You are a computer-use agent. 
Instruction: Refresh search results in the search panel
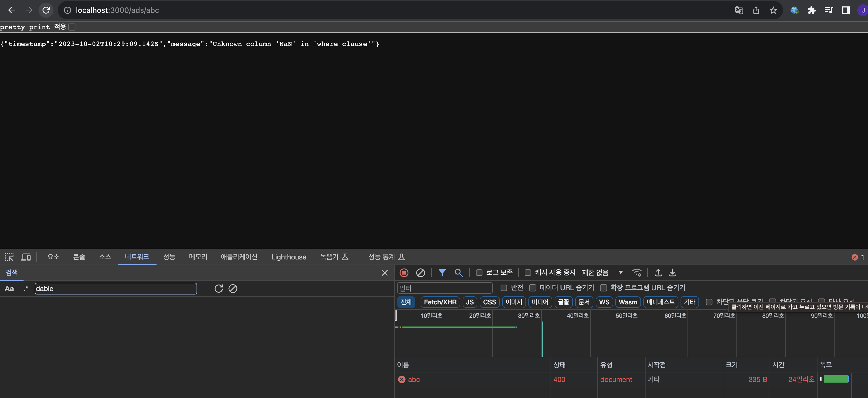tap(219, 289)
